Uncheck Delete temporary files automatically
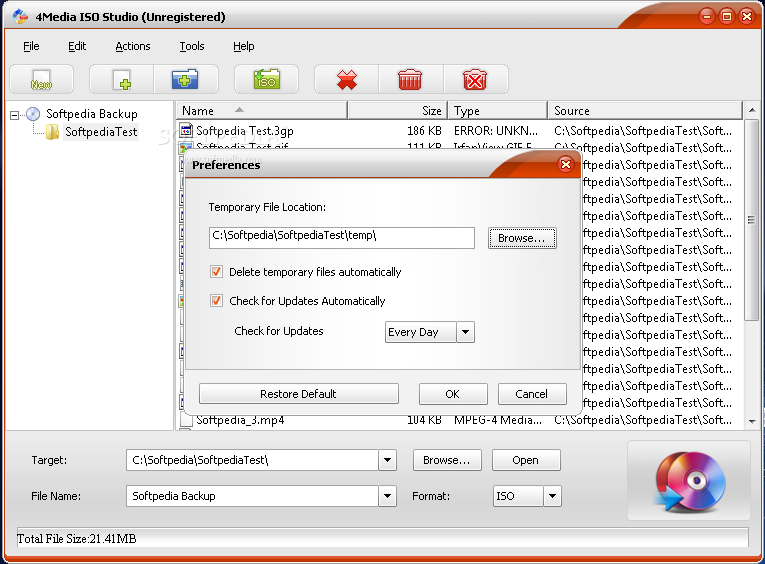765x564 pixels. click(216, 272)
